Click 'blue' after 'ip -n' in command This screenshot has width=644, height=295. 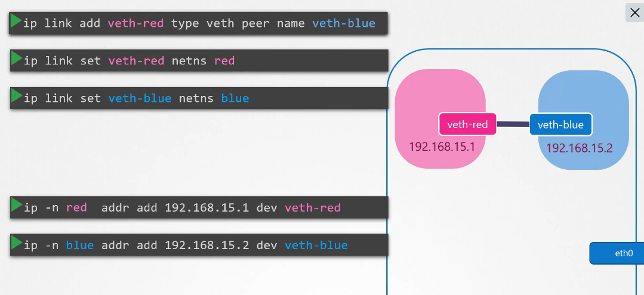(x=80, y=246)
